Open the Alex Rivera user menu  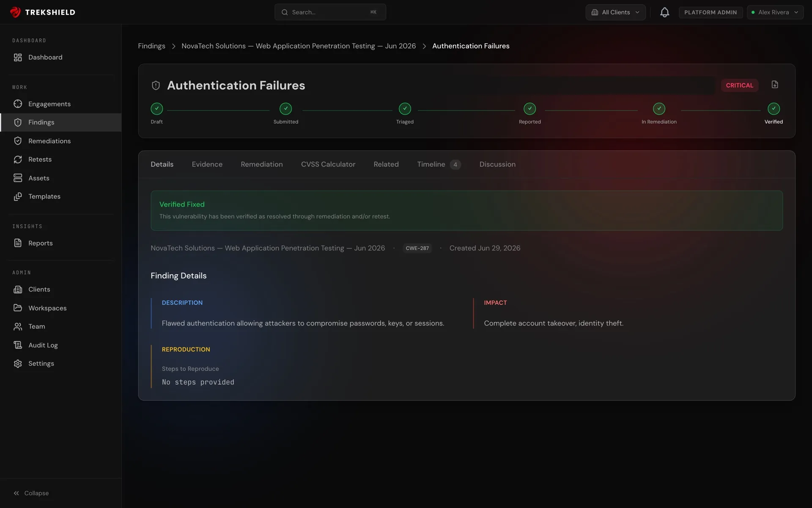775,12
